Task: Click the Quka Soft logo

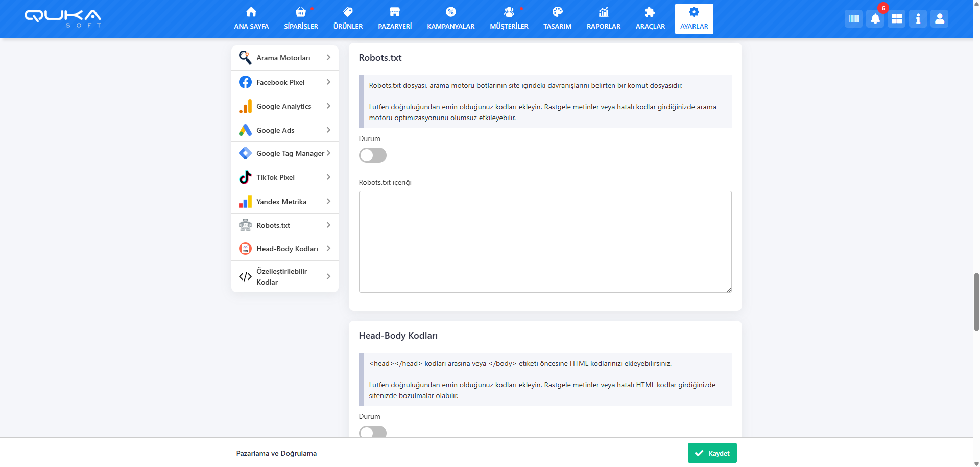Action: (63, 18)
